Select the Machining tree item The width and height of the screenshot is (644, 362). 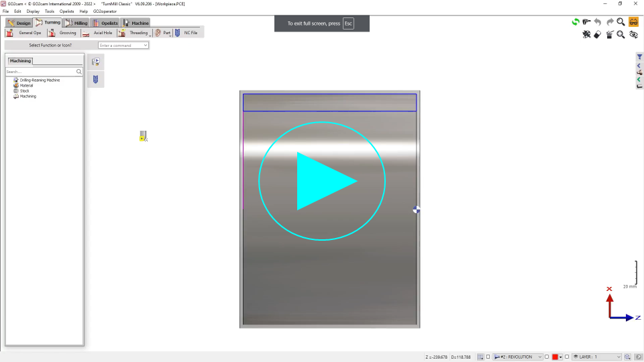[28, 97]
